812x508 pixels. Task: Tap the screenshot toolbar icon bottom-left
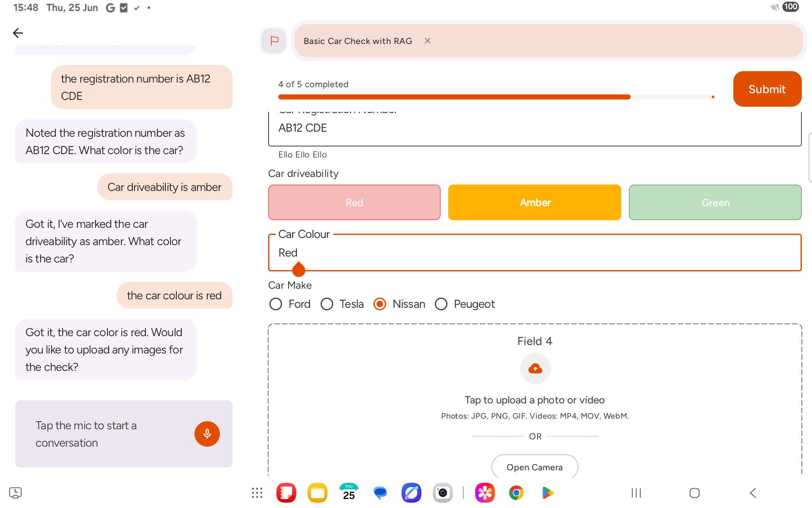pyautogui.click(x=15, y=493)
